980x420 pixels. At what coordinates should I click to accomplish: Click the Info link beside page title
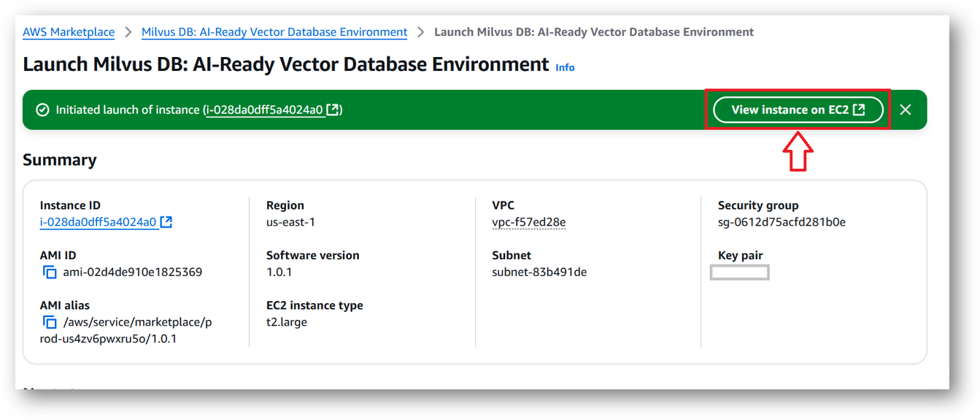coord(565,67)
